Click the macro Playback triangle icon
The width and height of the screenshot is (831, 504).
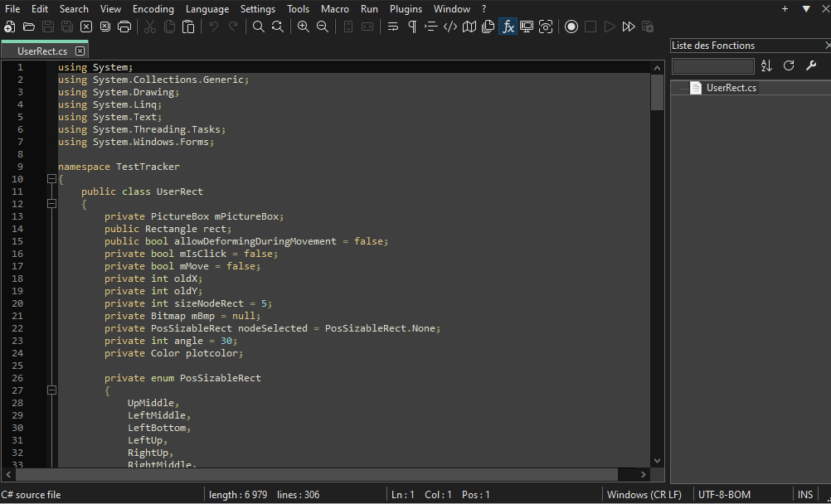point(610,27)
